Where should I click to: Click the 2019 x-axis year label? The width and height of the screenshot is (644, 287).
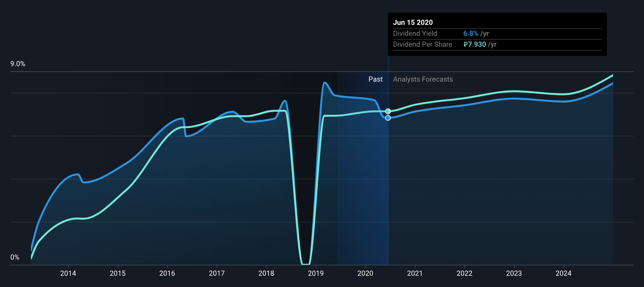316,273
